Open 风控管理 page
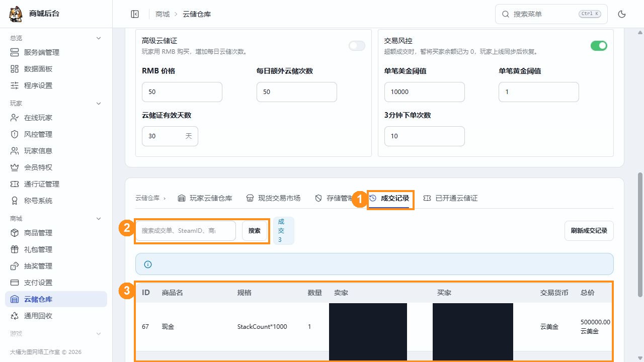 (x=56, y=134)
